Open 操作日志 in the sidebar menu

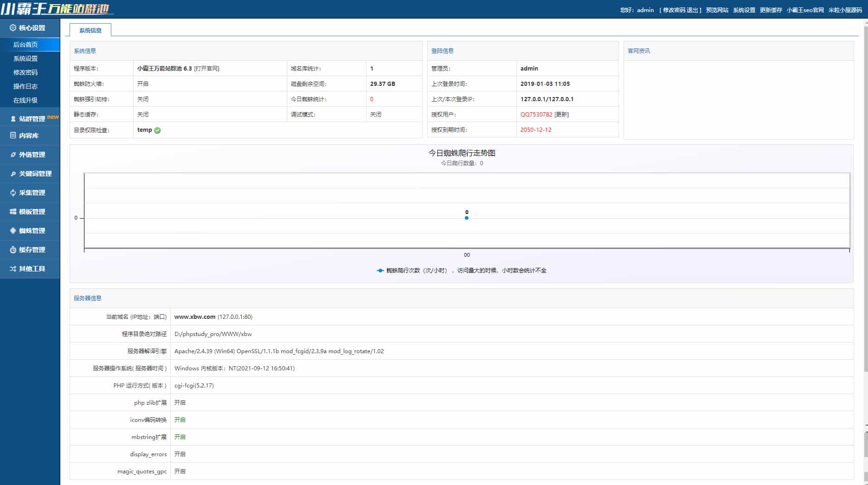pos(26,86)
